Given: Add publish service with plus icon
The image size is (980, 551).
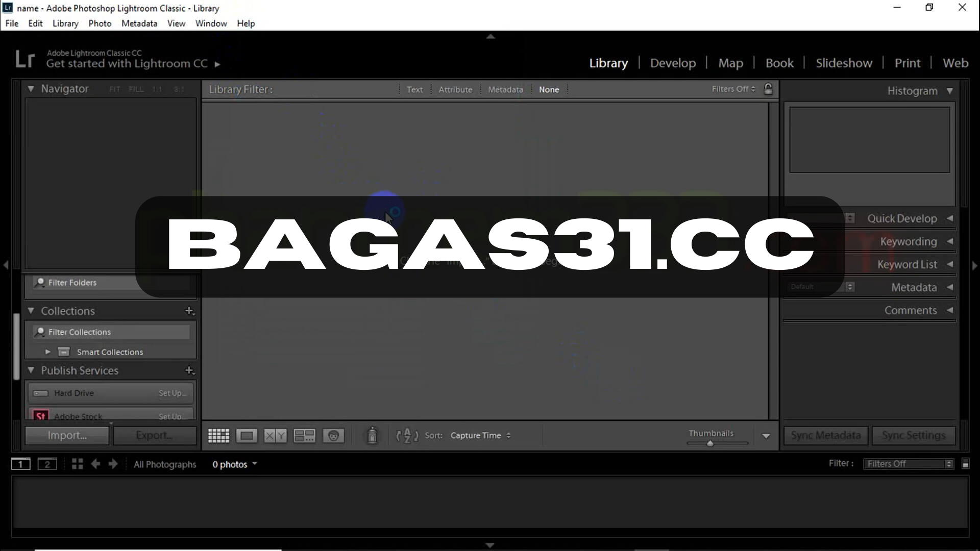Looking at the screenshot, I should (190, 370).
